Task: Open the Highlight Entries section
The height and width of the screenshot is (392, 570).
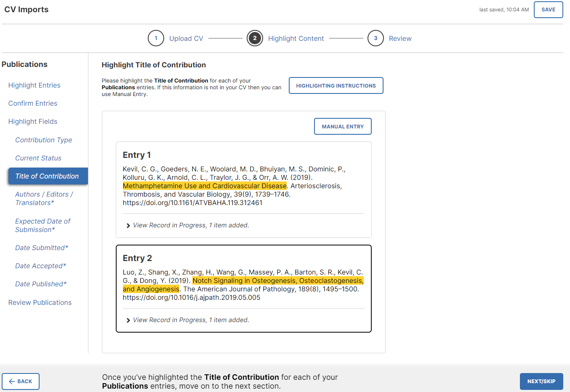Action: (x=34, y=85)
